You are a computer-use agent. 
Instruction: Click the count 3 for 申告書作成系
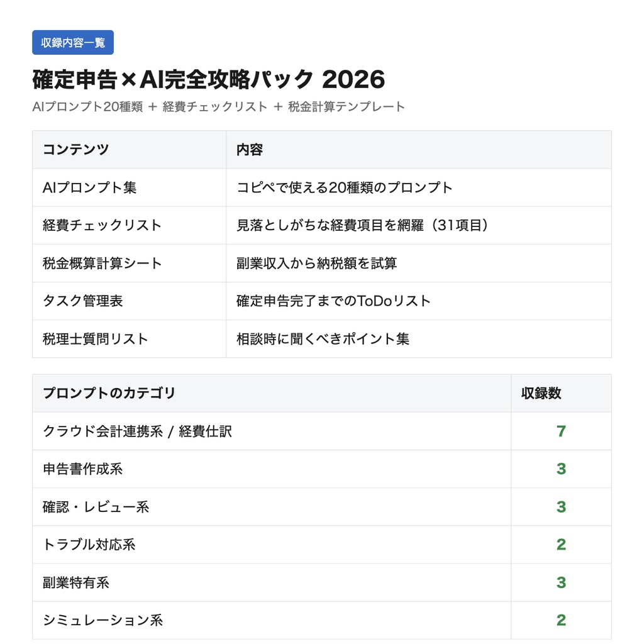click(561, 469)
